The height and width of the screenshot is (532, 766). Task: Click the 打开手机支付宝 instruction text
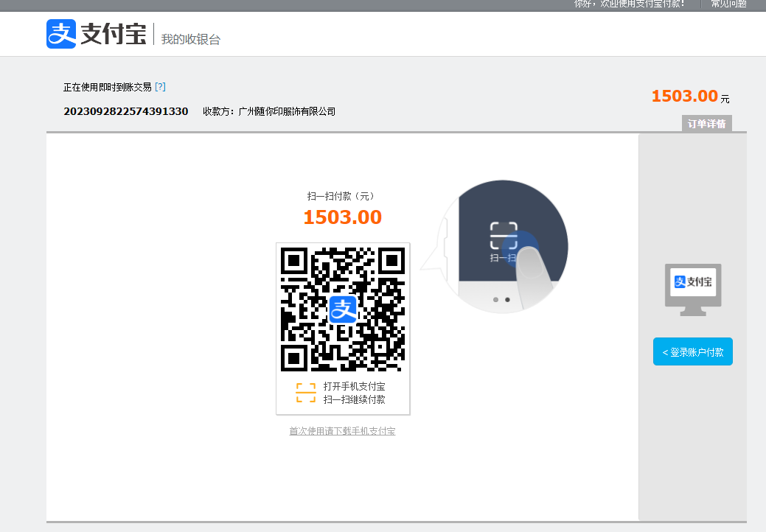(354, 386)
